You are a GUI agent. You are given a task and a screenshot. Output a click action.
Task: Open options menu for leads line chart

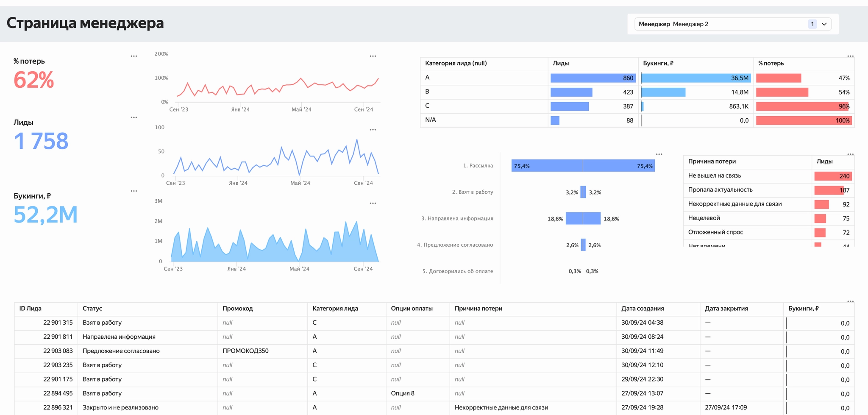[373, 130]
